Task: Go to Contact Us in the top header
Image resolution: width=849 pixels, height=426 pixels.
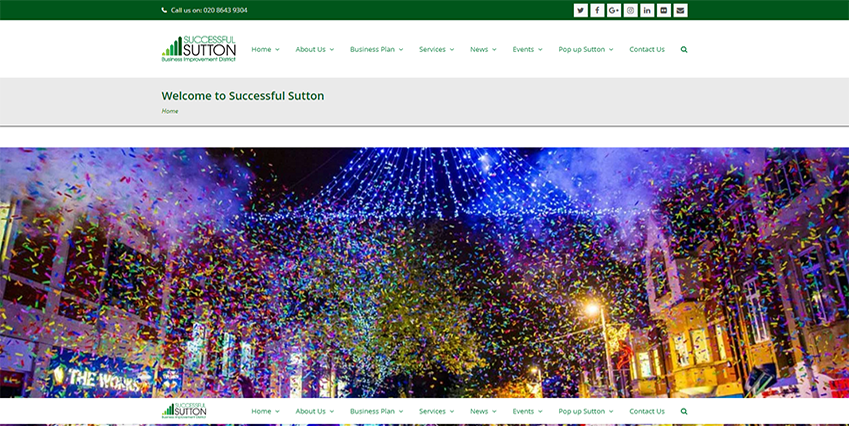Action: point(647,49)
